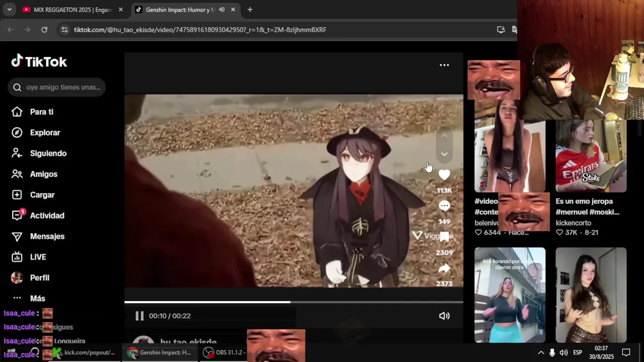The width and height of the screenshot is (644, 362).
Task: Open the kickencorto username link
Action: click(573, 223)
